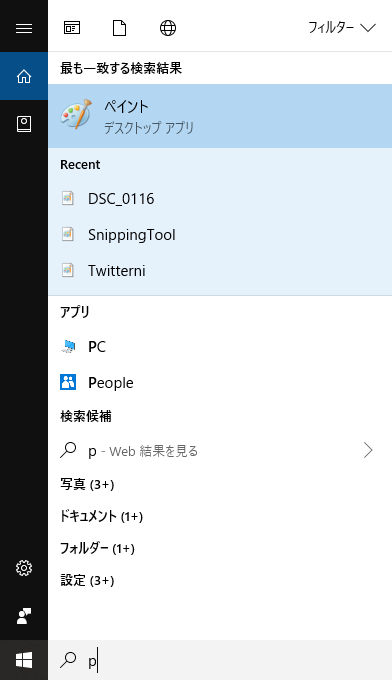Filter results by Apps icon

click(x=72, y=28)
